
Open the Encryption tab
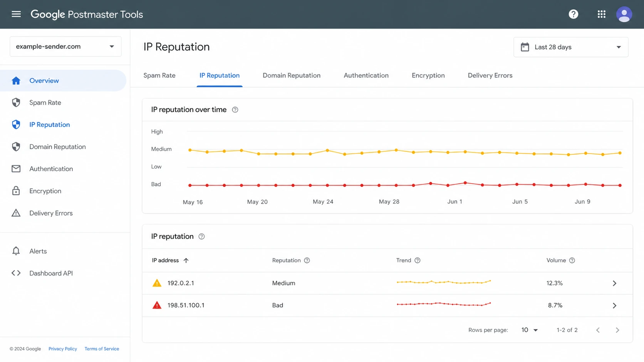pyautogui.click(x=428, y=75)
